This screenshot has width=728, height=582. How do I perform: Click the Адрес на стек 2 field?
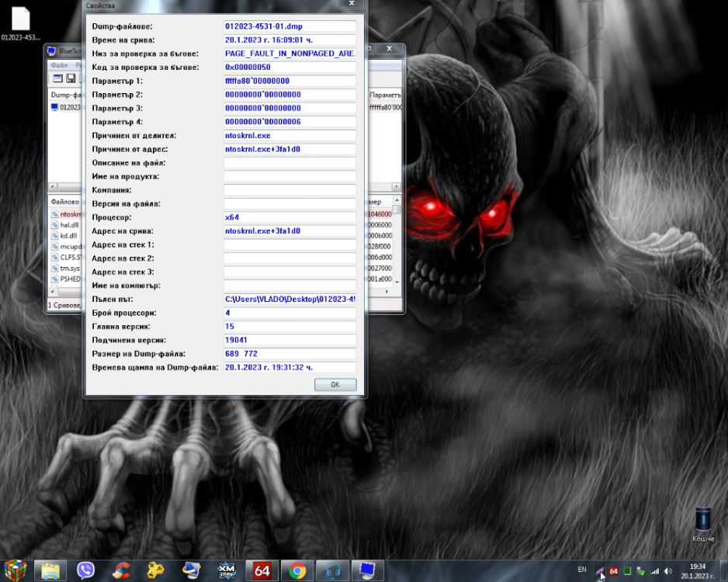coord(289,258)
